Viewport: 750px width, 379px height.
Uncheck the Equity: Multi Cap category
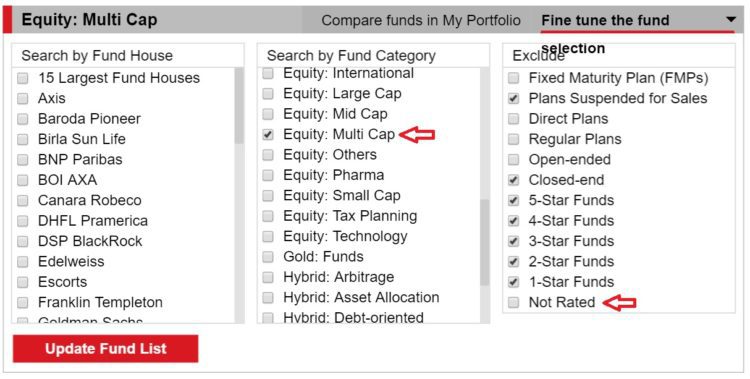pos(268,134)
